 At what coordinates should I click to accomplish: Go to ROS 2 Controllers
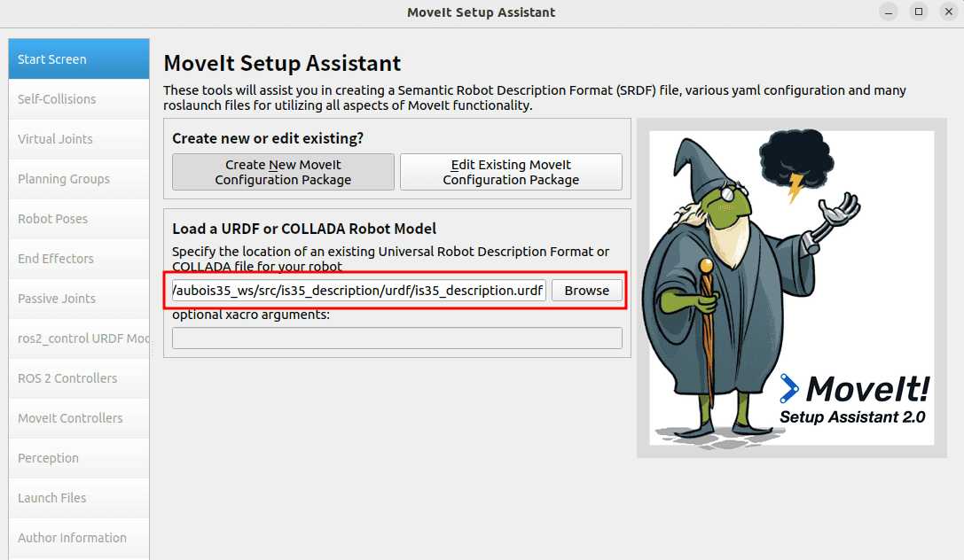tap(78, 378)
